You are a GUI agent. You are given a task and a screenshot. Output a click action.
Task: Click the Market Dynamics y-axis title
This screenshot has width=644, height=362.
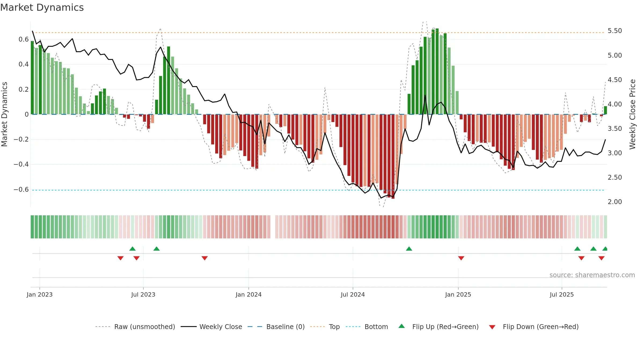pos(4,114)
